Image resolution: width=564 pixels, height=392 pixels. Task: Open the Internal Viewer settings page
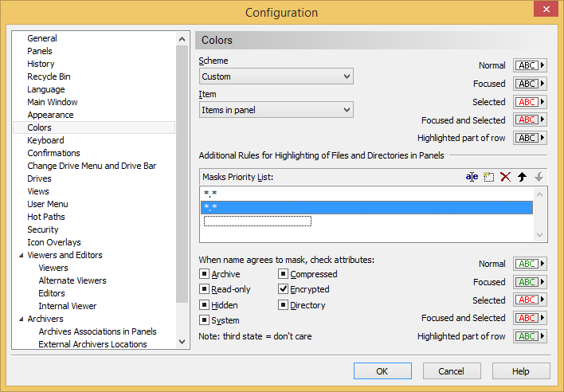coord(68,306)
